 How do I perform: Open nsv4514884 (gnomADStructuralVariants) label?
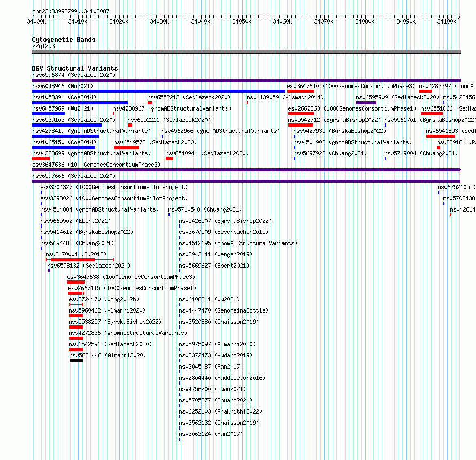click(x=99, y=209)
